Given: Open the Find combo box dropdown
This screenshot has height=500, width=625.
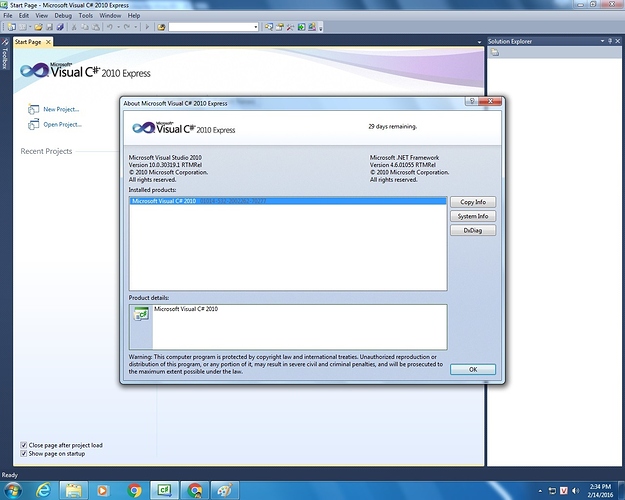Looking at the screenshot, I should 256,27.
